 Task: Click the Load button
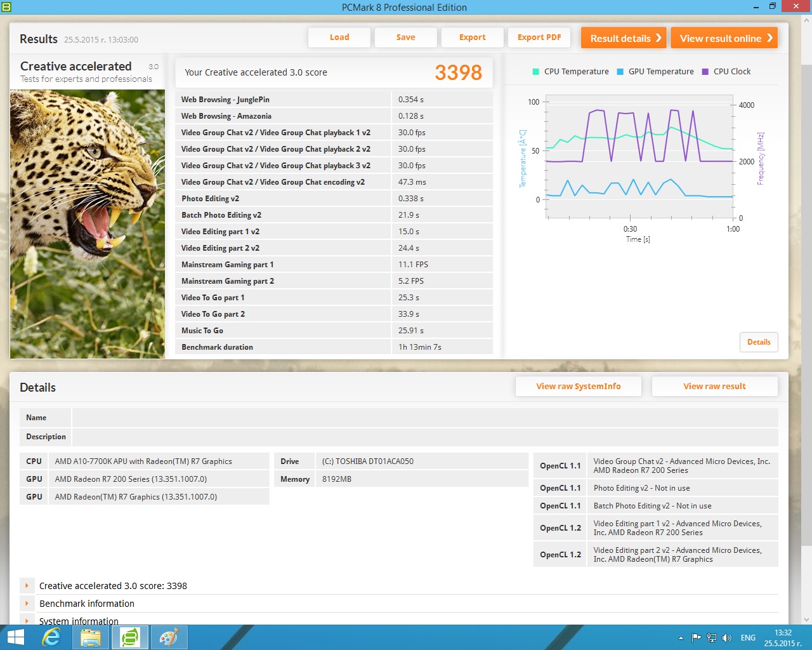click(339, 37)
